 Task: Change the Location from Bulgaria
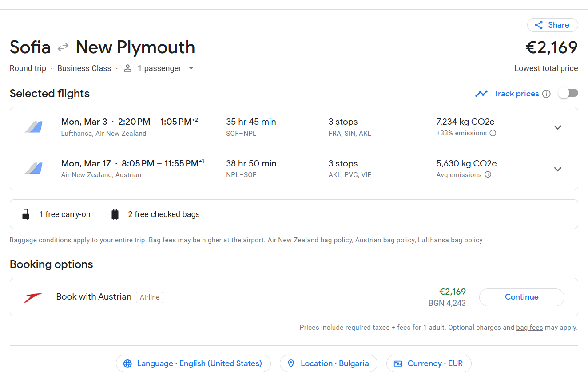(328, 363)
